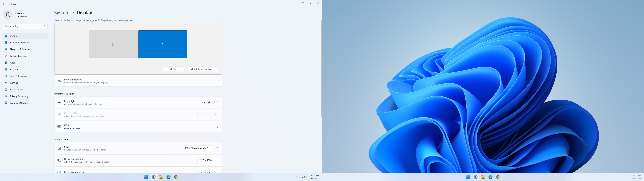This screenshot has width=644, height=181.
Task: Open Personalization settings
Action: [x=25, y=56]
